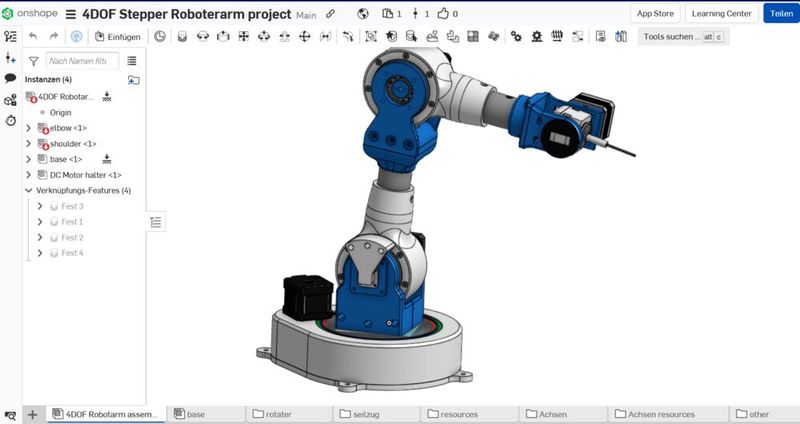Expand the Fest 2 mate feature

click(x=40, y=237)
